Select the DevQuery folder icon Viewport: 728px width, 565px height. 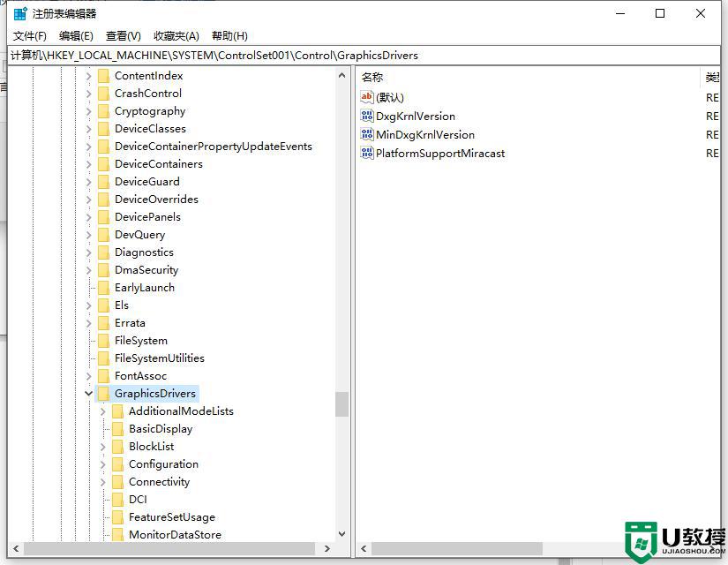tap(104, 235)
